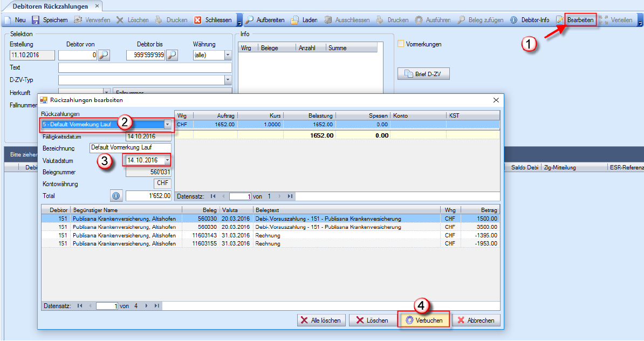The image size is (644, 341).
Task: Click the Brief D-ZV button
Action: [x=423, y=74]
